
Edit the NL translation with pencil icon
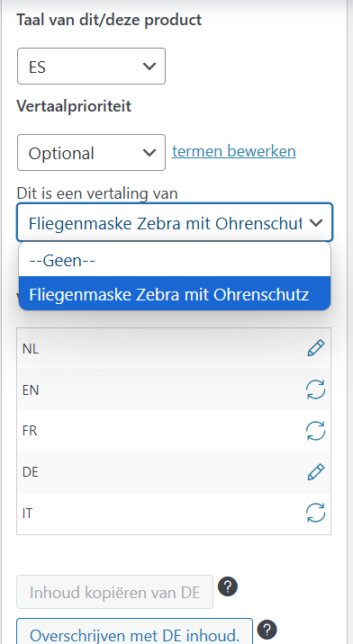tap(315, 348)
